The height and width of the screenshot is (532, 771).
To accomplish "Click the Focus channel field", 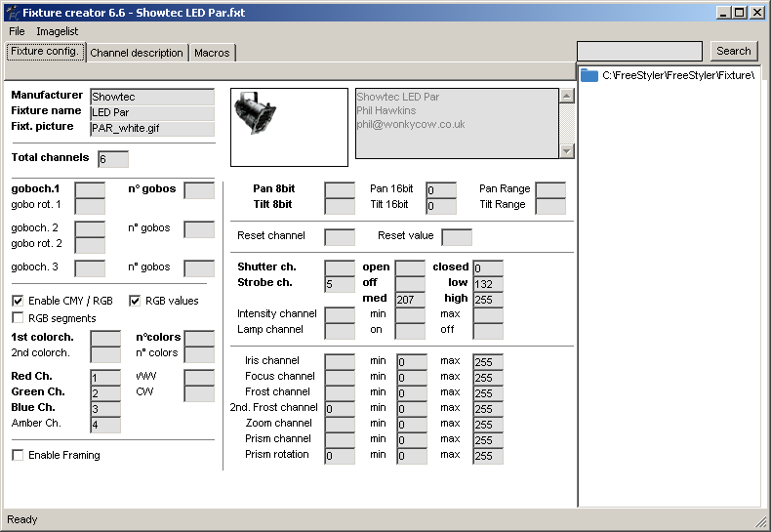I will (x=340, y=378).
